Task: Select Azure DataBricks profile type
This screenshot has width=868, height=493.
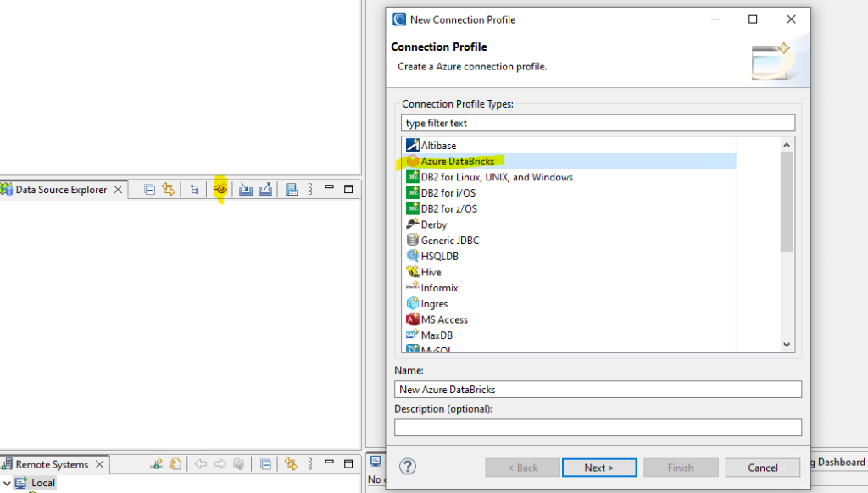Action: click(x=457, y=161)
